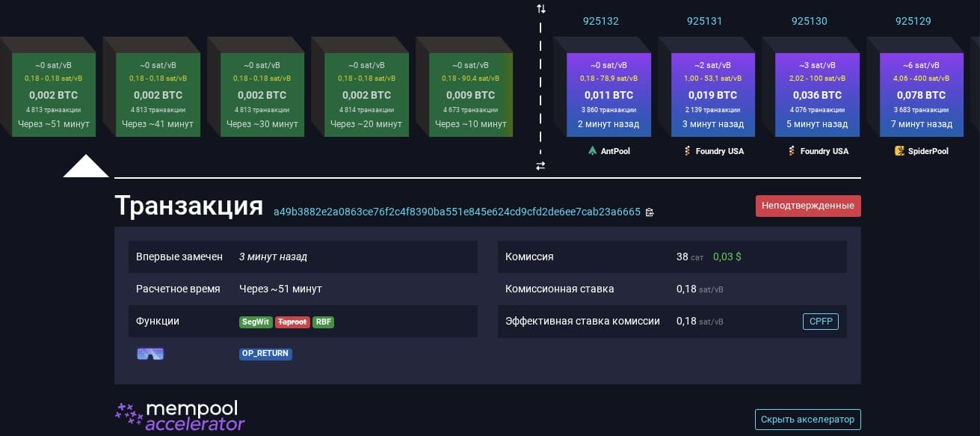Click the Функции label
980x436 pixels.
click(x=158, y=321)
